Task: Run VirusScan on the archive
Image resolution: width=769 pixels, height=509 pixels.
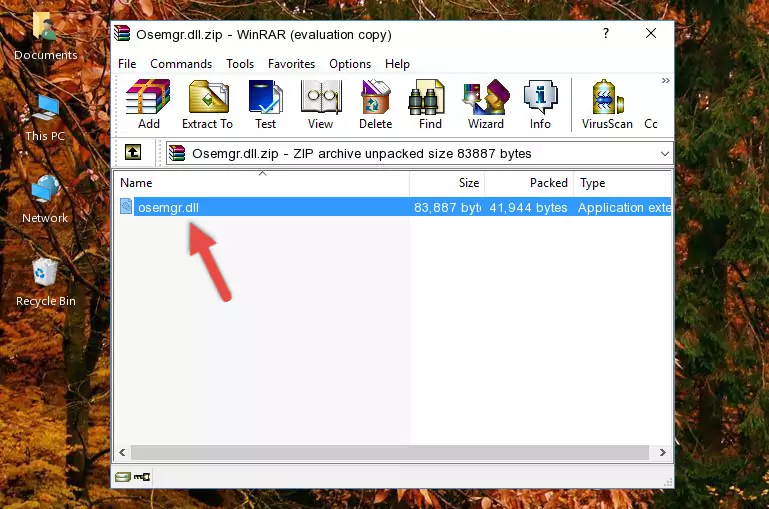Action: [x=607, y=104]
